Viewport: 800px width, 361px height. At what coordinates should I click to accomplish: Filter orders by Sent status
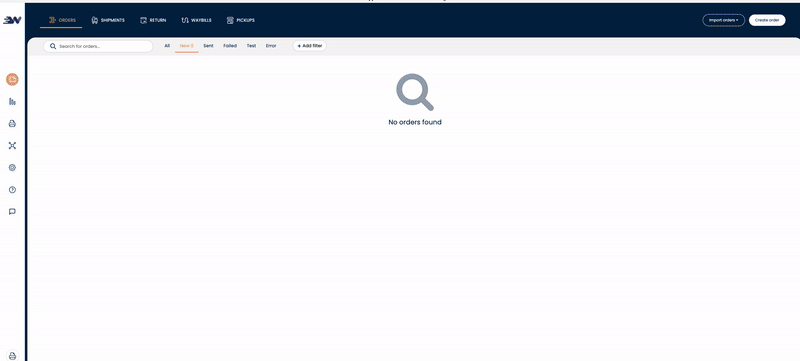pyautogui.click(x=208, y=46)
